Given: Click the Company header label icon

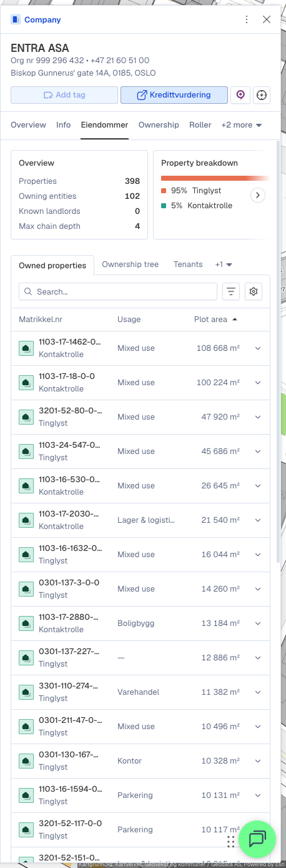Looking at the screenshot, I should tap(15, 19).
